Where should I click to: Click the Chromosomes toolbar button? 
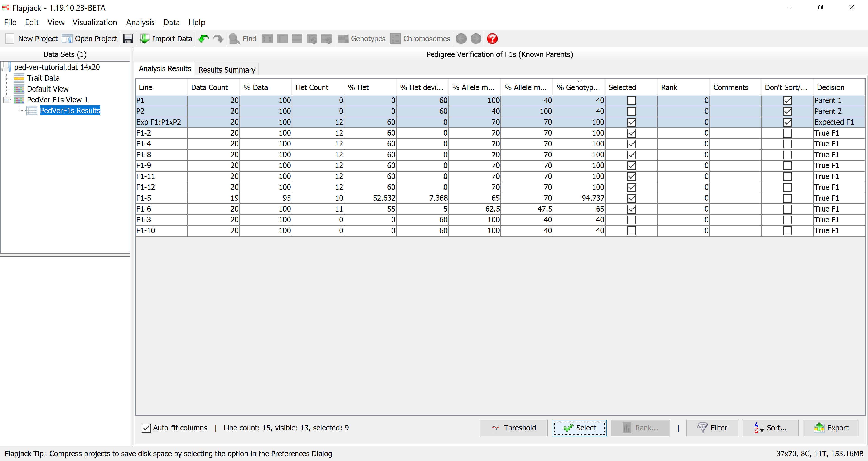tap(420, 39)
